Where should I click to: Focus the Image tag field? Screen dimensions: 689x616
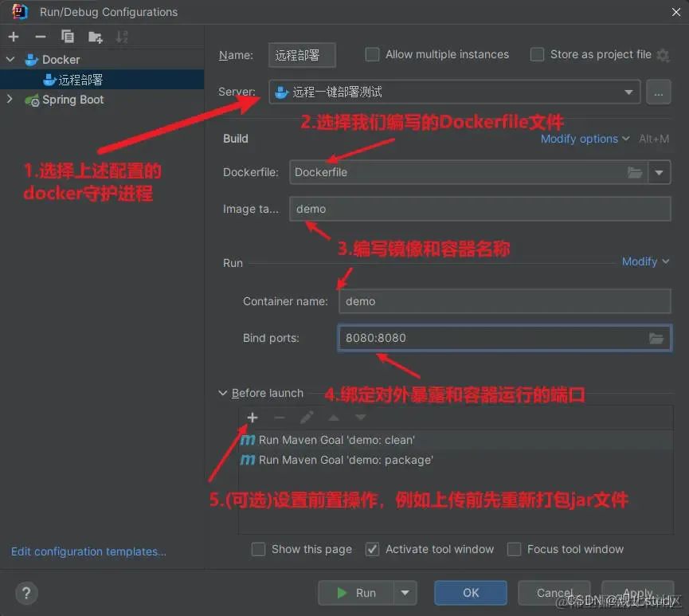480,209
